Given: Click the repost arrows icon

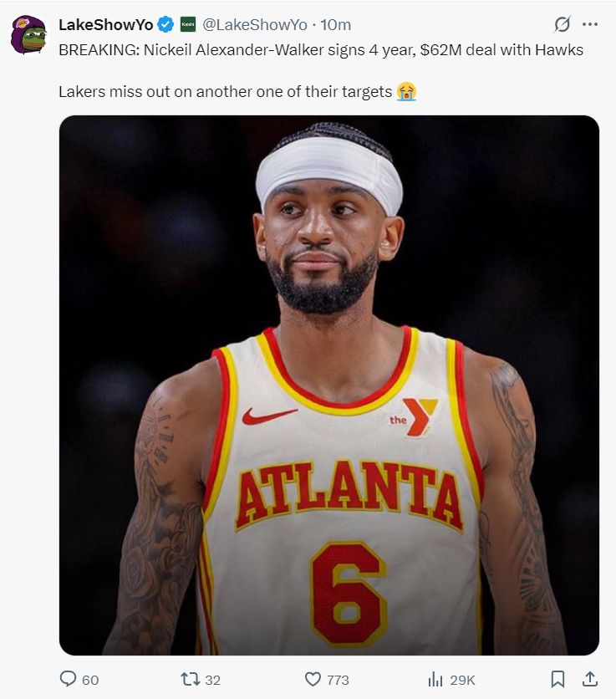Looking at the screenshot, I should (190, 679).
